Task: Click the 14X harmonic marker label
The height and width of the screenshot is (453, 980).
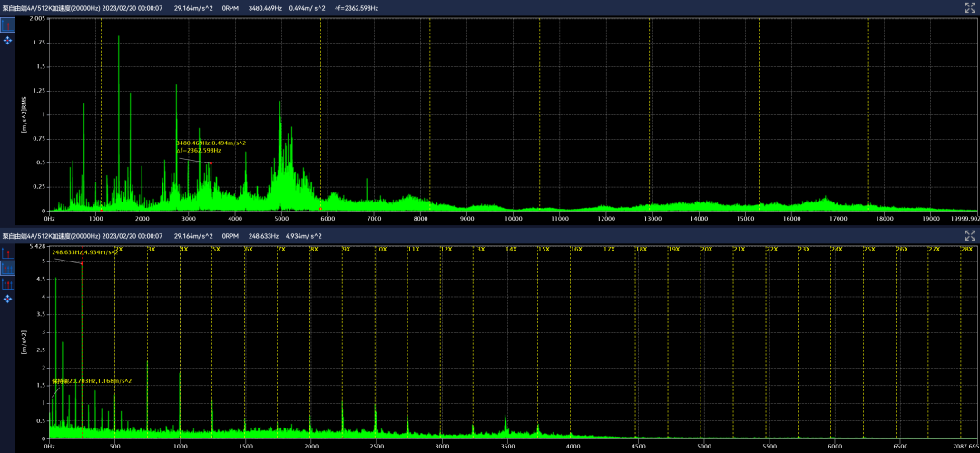Action: click(x=511, y=249)
